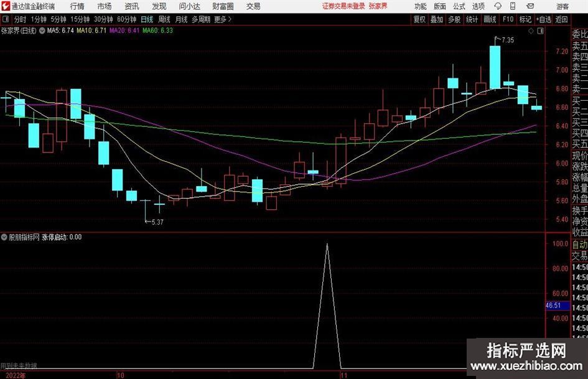Click the 5.37 low price label
The image size is (588, 379).
coord(157,222)
